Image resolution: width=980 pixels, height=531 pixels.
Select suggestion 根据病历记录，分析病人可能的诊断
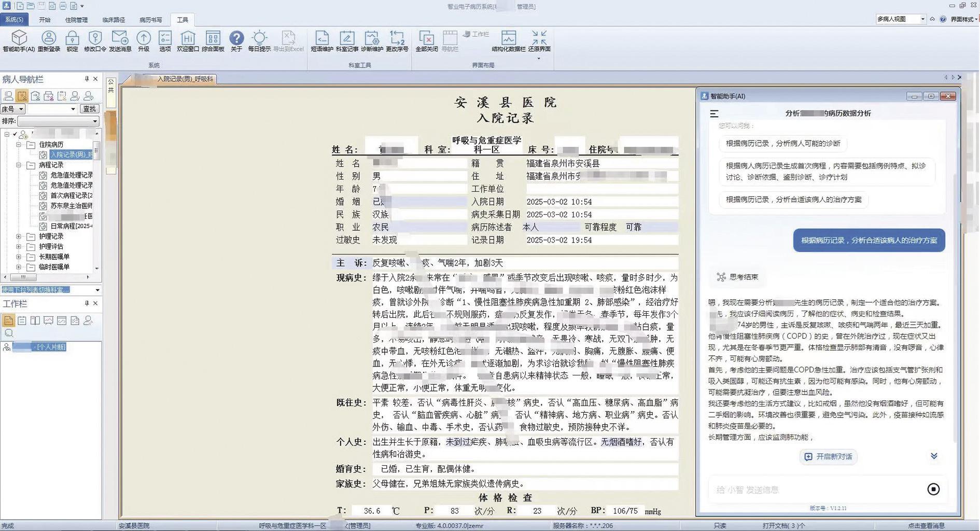pyautogui.click(x=783, y=144)
